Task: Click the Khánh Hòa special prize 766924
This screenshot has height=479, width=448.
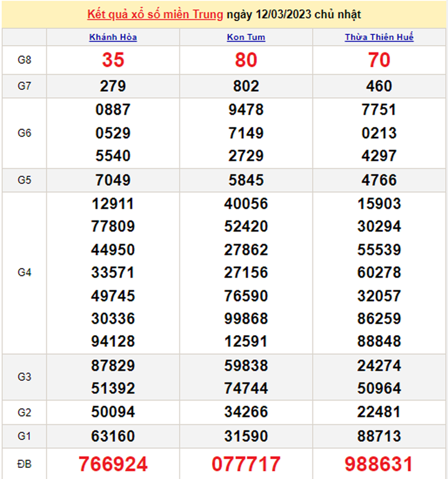Action: 113,463
